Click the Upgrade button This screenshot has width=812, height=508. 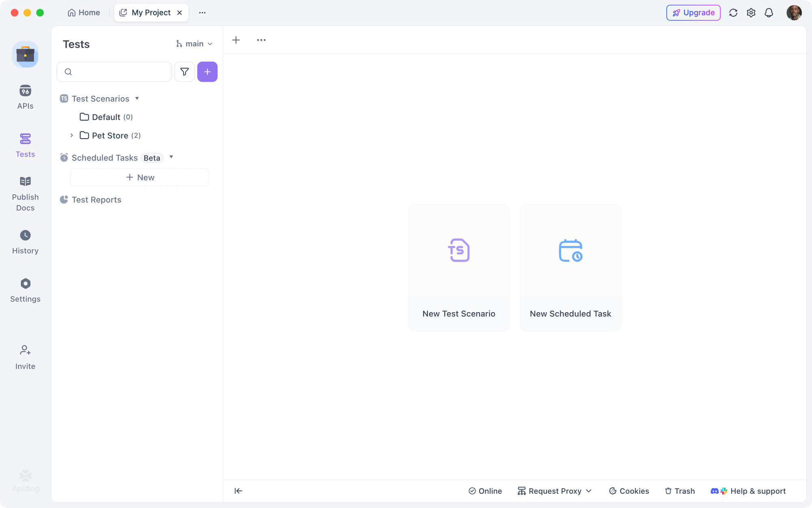[693, 13]
